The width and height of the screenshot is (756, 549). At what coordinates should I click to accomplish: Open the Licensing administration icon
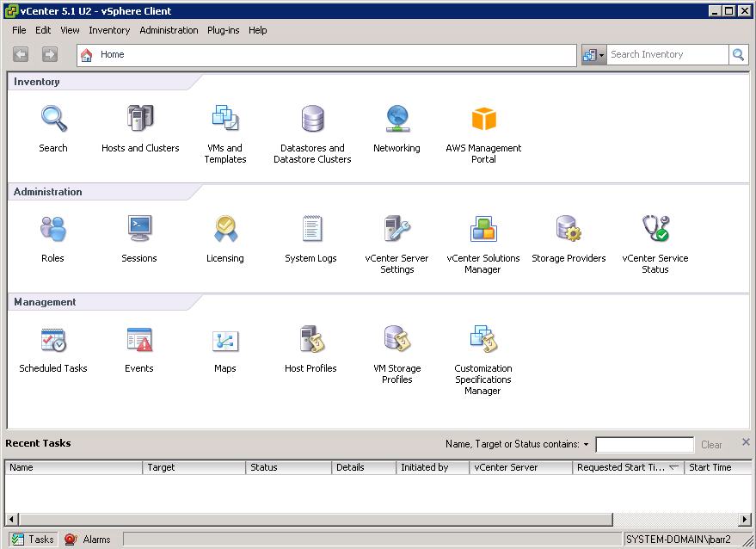point(225,229)
